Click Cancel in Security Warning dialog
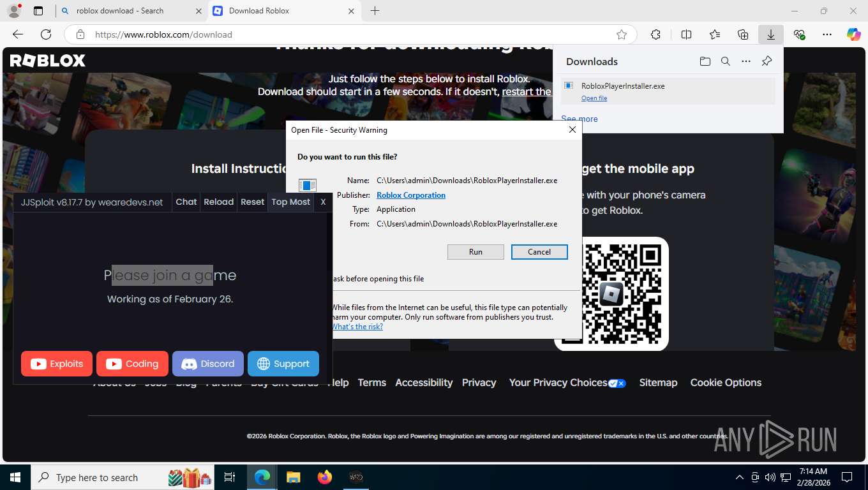This screenshot has height=490, width=868. pyautogui.click(x=539, y=252)
